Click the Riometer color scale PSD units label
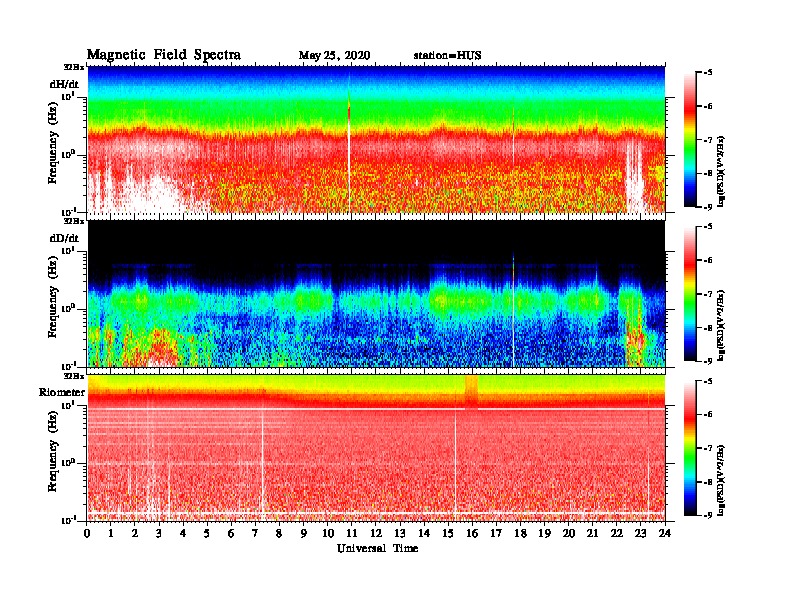 coord(721,480)
